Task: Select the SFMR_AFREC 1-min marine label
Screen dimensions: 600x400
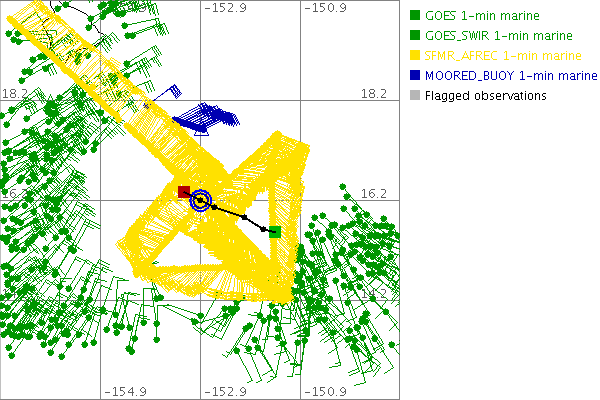Action: [x=499, y=56]
